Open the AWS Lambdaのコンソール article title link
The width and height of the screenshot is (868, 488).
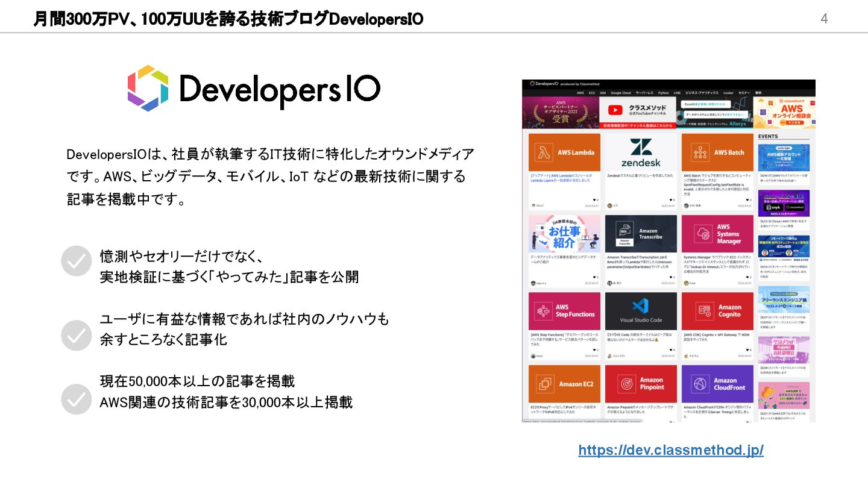point(561,177)
